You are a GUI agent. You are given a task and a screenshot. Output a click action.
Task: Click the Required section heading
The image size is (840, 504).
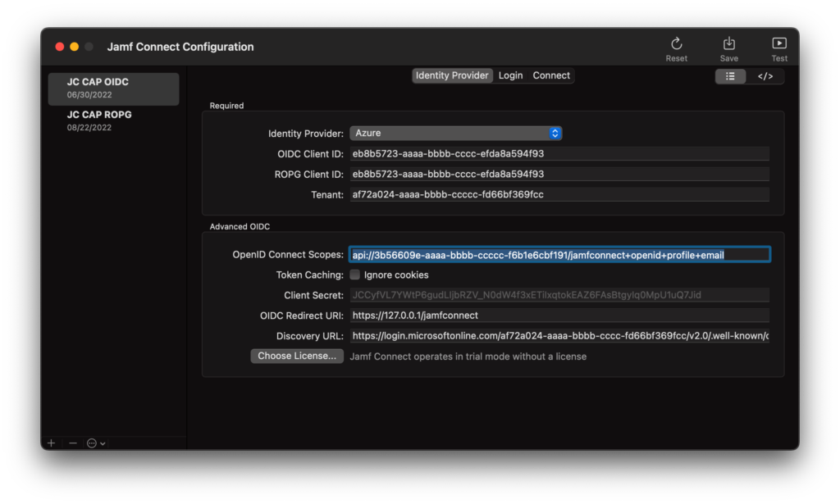pos(226,106)
